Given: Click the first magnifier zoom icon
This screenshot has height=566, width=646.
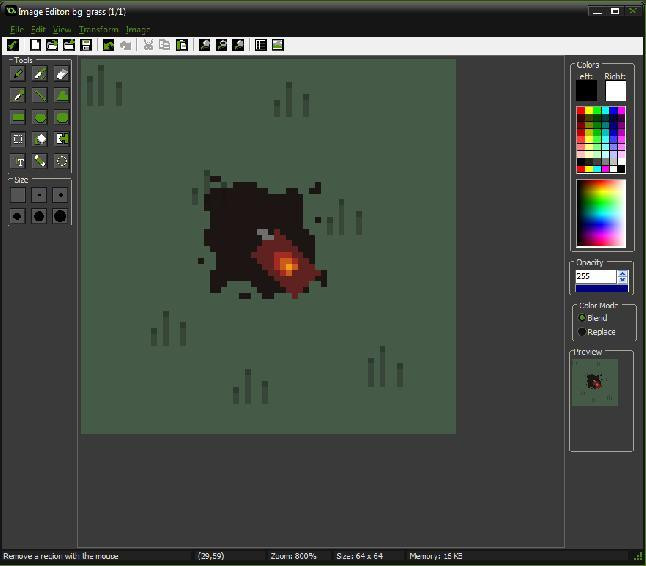Looking at the screenshot, I should (204, 45).
